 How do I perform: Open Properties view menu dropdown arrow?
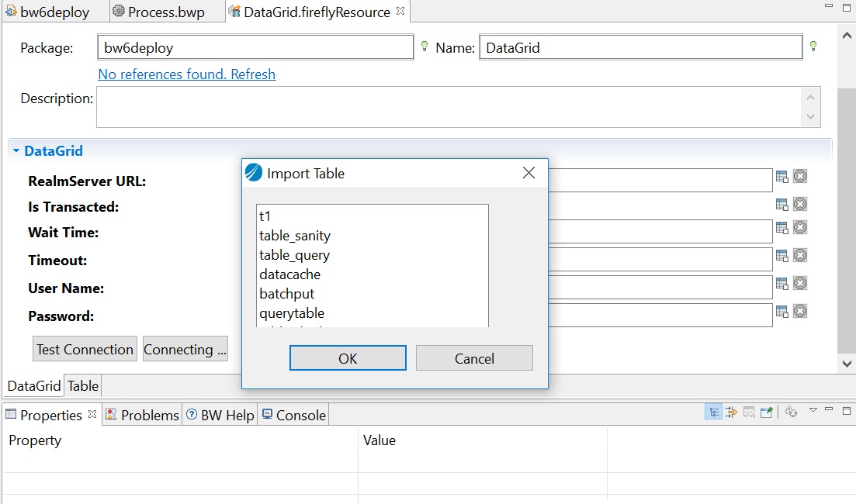[x=813, y=410]
